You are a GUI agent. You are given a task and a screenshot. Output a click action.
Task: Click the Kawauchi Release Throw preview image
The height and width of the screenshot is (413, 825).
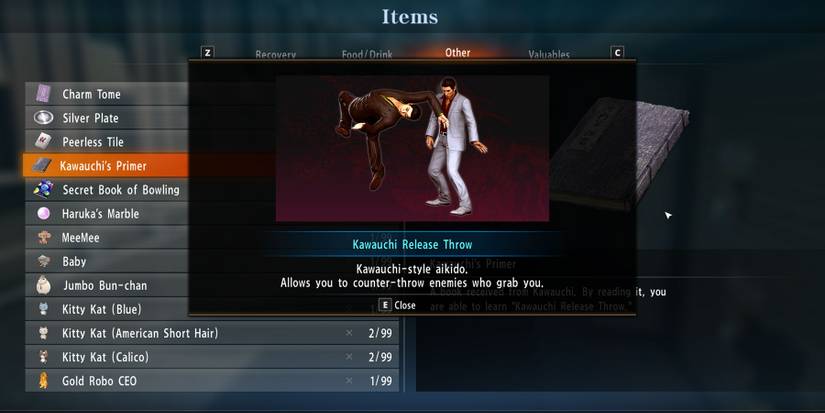412,148
